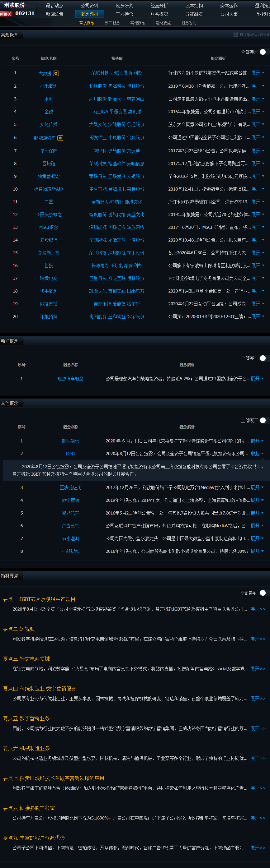Open the 智能汽车 concept link
Screen dimensions: 270x868
coord(71,513)
